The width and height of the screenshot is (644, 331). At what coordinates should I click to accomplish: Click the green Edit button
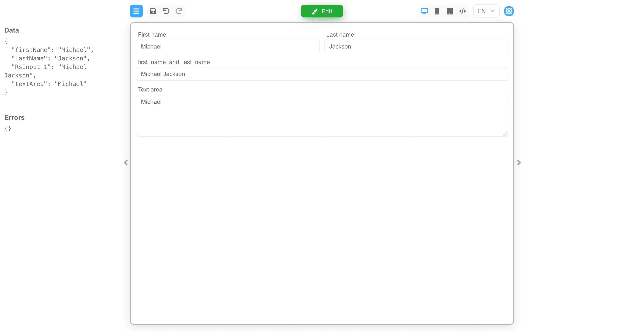(x=322, y=11)
